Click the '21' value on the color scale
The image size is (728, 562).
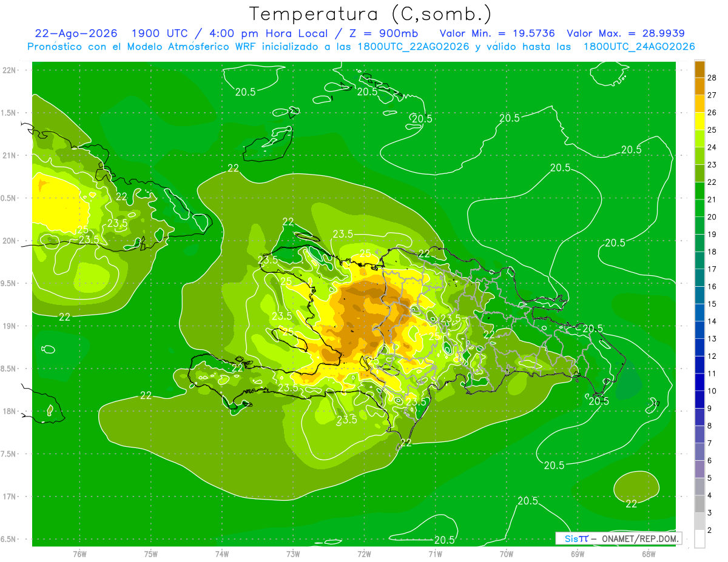[x=712, y=199]
